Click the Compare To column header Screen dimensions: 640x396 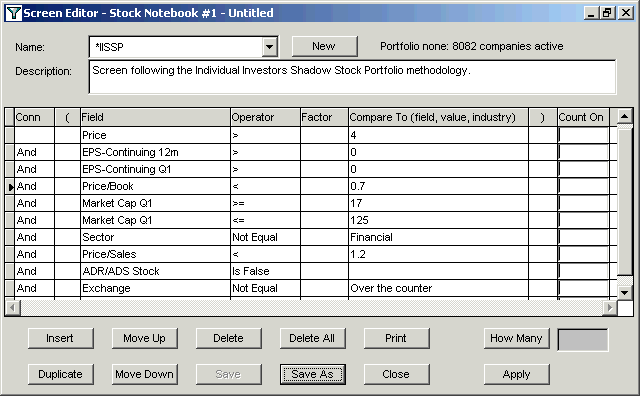coord(438,117)
